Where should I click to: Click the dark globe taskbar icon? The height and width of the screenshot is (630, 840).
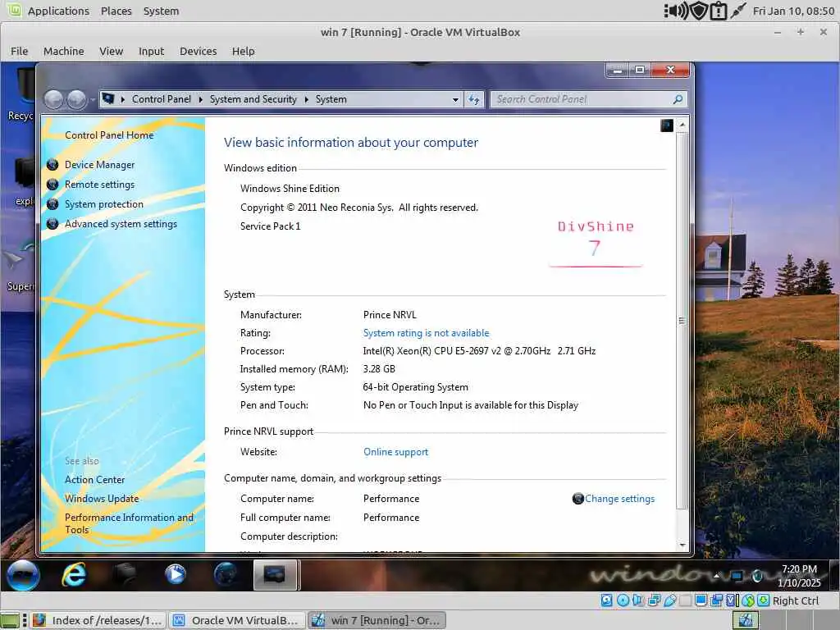click(226, 575)
